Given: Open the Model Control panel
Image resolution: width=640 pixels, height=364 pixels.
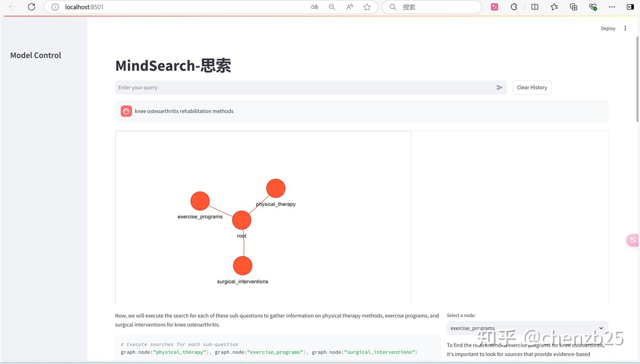Looking at the screenshot, I should tap(36, 55).
